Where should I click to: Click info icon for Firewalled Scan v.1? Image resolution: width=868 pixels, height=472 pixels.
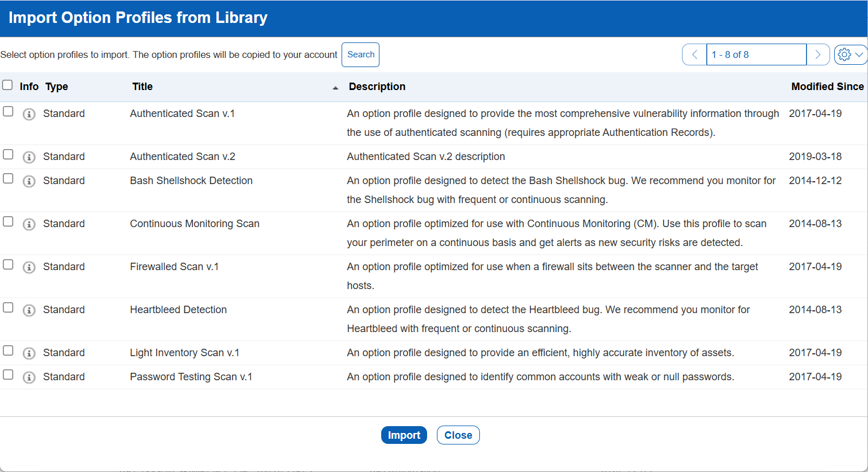tap(29, 267)
